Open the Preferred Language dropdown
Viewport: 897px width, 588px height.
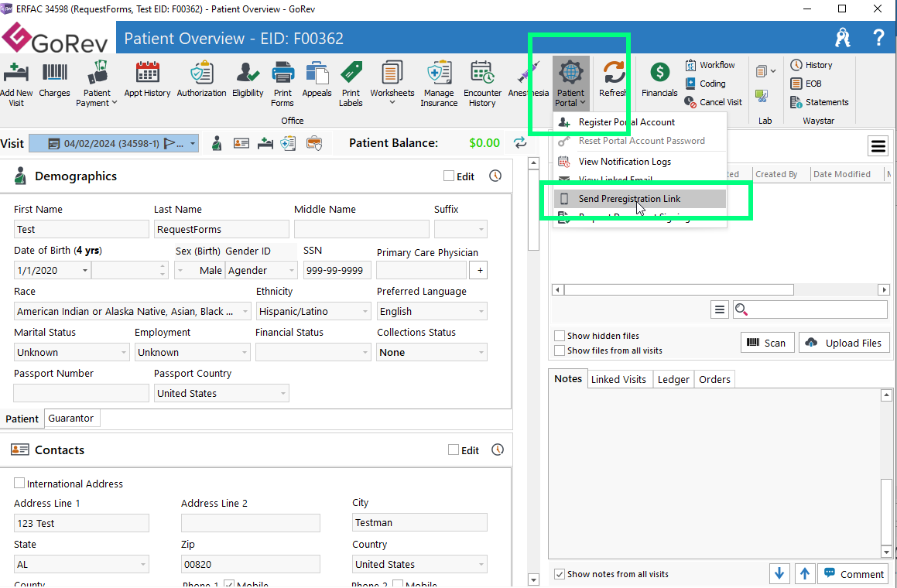click(x=481, y=311)
